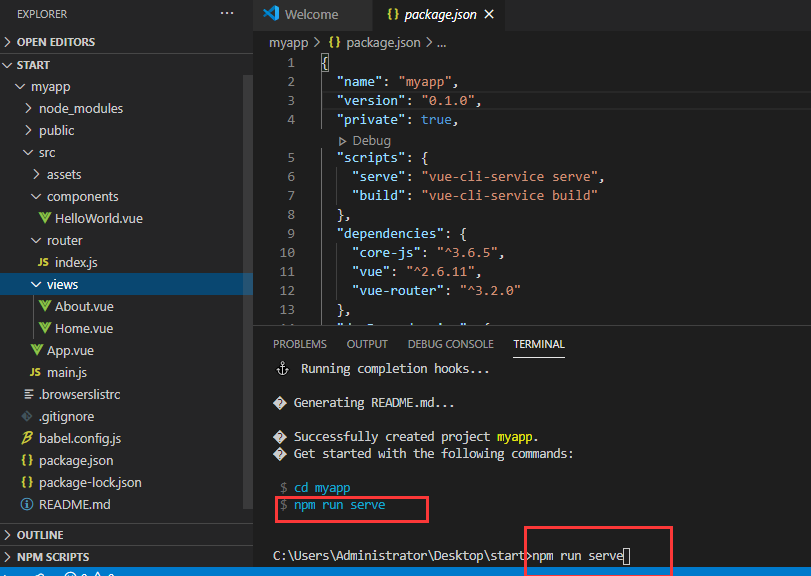Viewport: 811px width, 576px height.
Task: Open About.vue under views
Action: [x=84, y=306]
